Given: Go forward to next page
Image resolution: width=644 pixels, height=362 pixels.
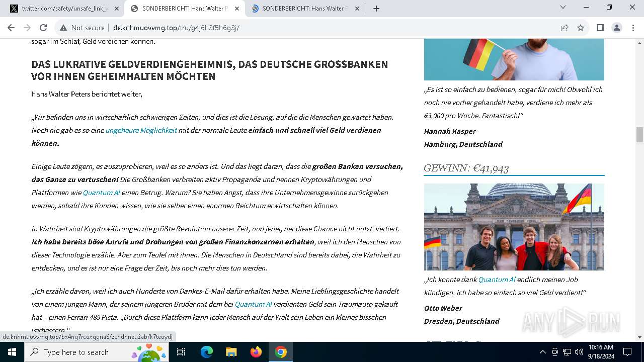Looking at the screenshot, I should click(x=27, y=28).
